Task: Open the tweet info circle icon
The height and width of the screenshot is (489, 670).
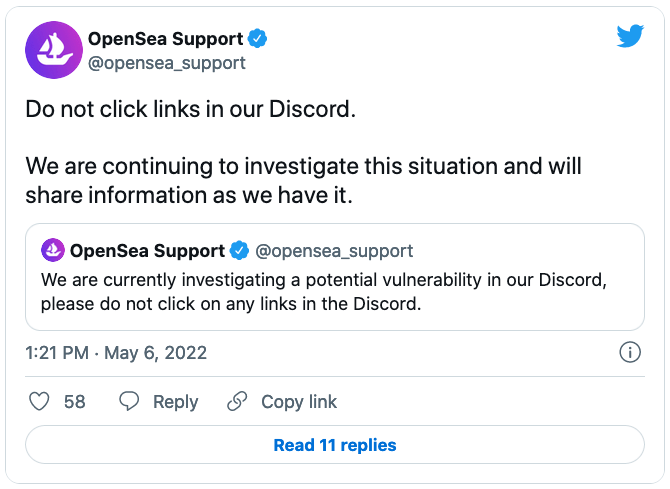Action: [x=630, y=352]
